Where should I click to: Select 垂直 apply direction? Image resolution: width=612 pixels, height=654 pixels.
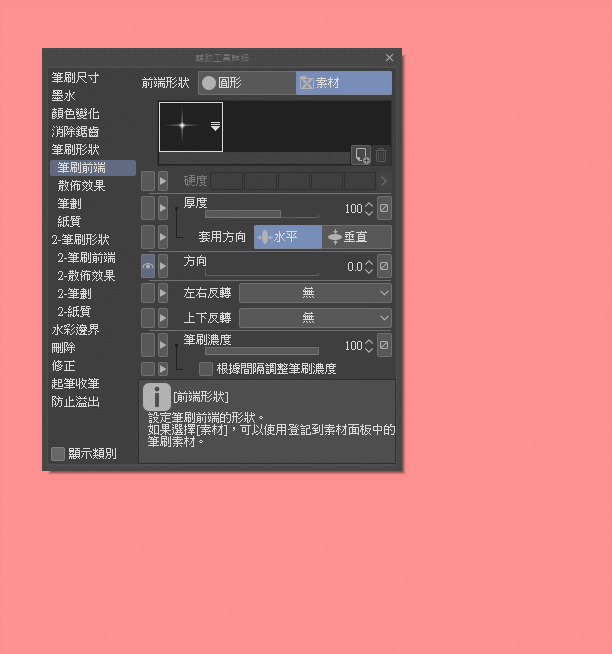(x=357, y=237)
